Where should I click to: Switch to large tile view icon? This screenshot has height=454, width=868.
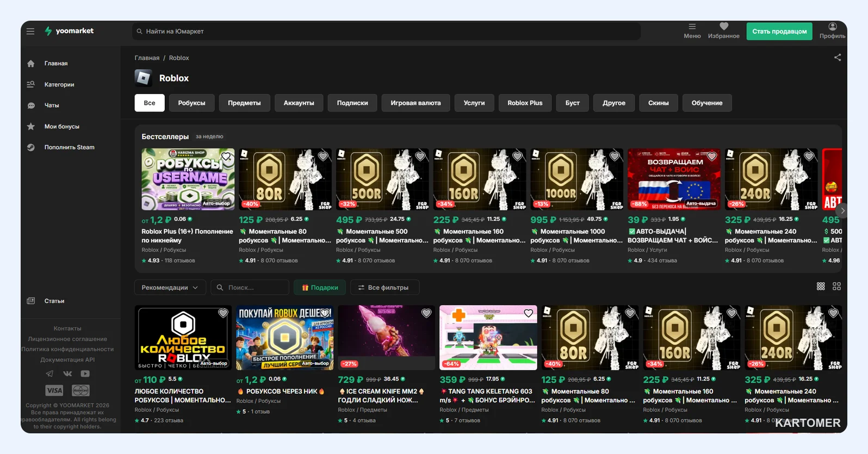point(836,287)
